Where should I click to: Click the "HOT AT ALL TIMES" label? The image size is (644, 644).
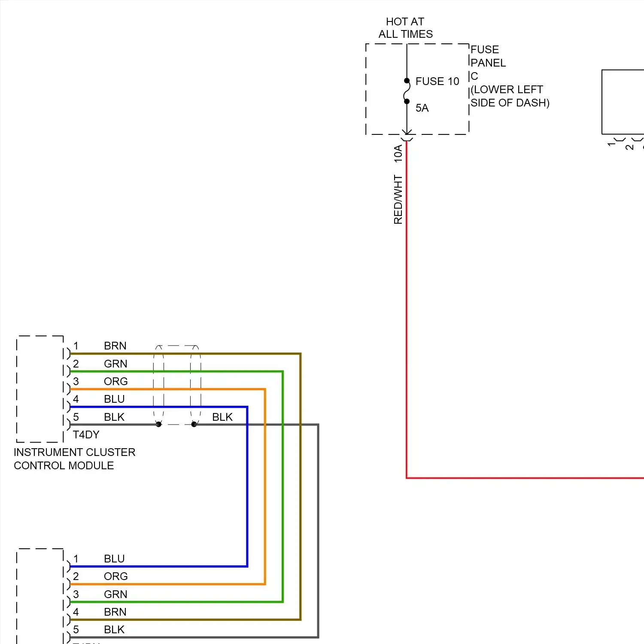[406, 28]
